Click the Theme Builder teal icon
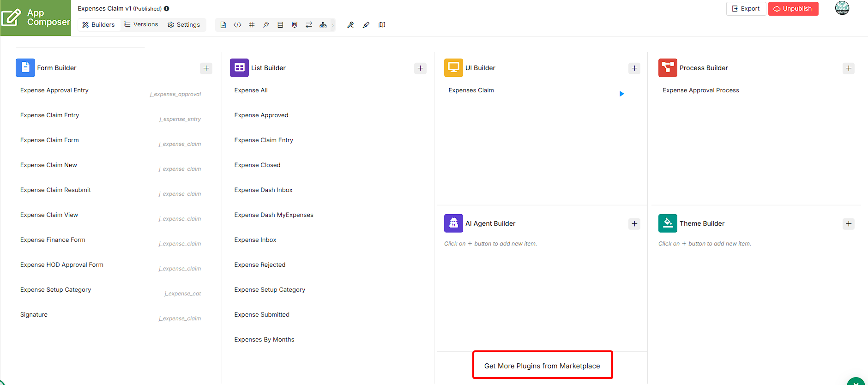 click(668, 223)
